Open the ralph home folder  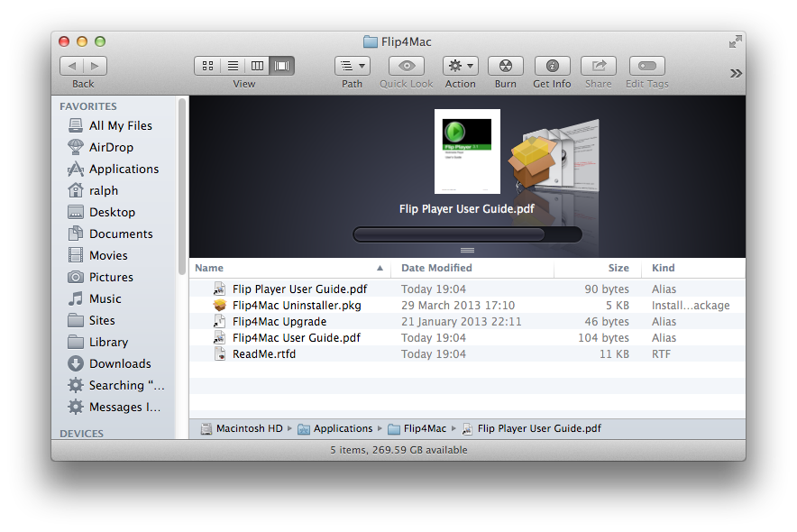pos(93,190)
